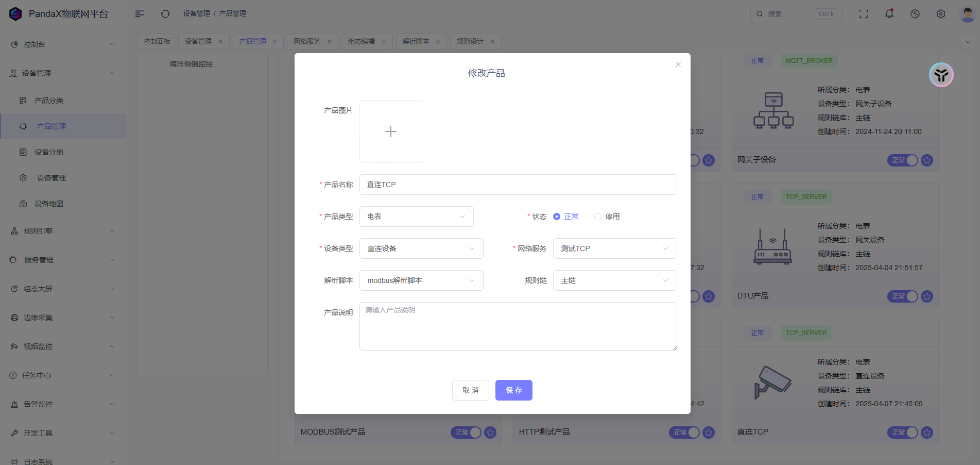This screenshot has height=465, width=980.
Task: Click the star icon on 直连TCP card
Action: click(927, 433)
